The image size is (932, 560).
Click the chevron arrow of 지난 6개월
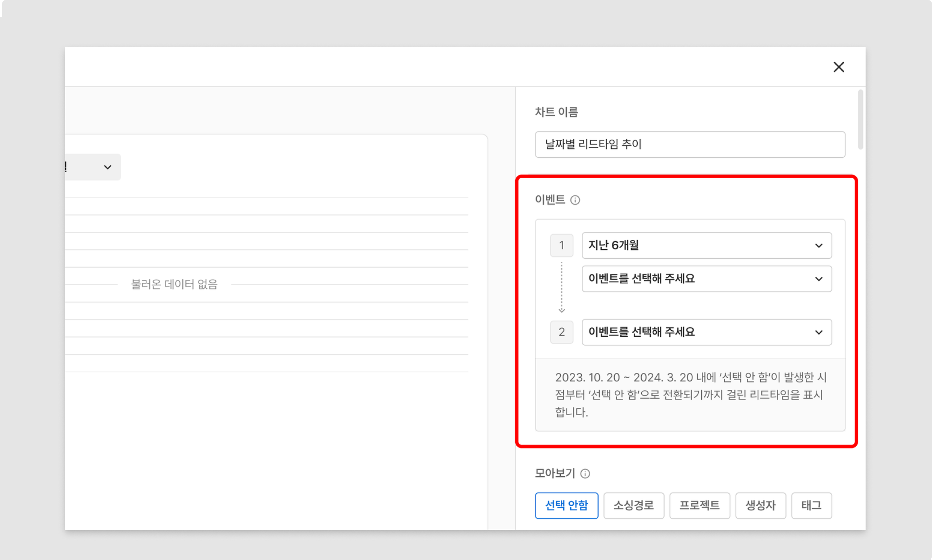(x=818, y=245)
